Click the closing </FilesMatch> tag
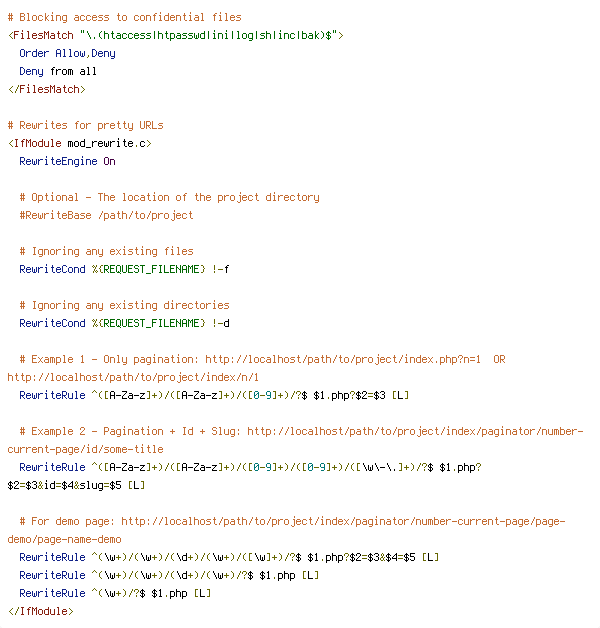Screen dimensions: 600x628 pos(47,89)
